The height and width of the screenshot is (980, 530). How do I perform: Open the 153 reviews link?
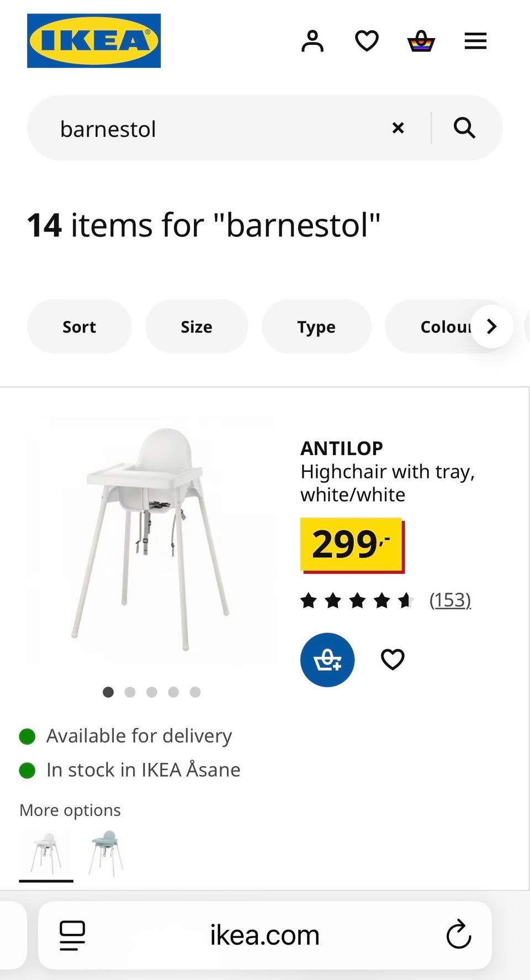pyautogui.click(x=450, y=600)
